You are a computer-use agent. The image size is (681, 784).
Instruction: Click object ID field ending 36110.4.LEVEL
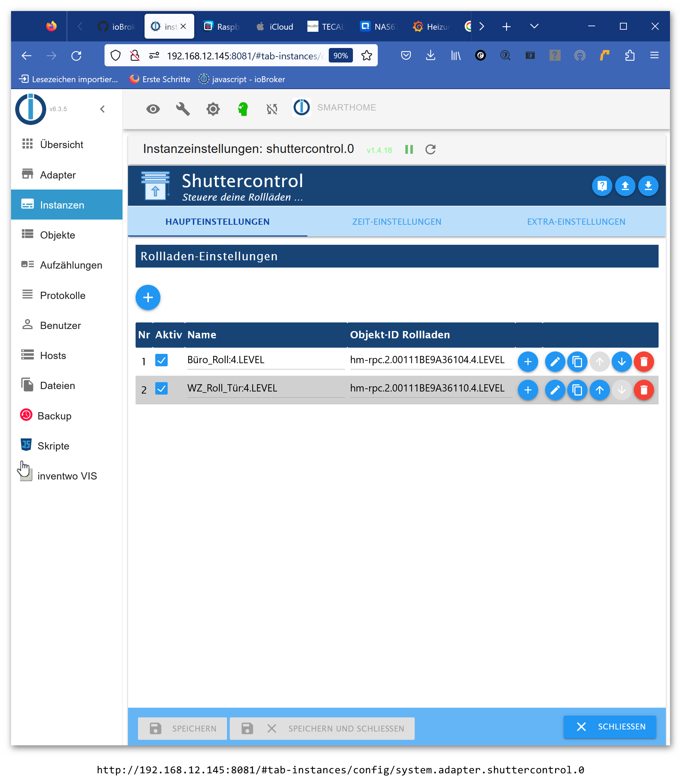pyautogui.click(x=431, y=389)
